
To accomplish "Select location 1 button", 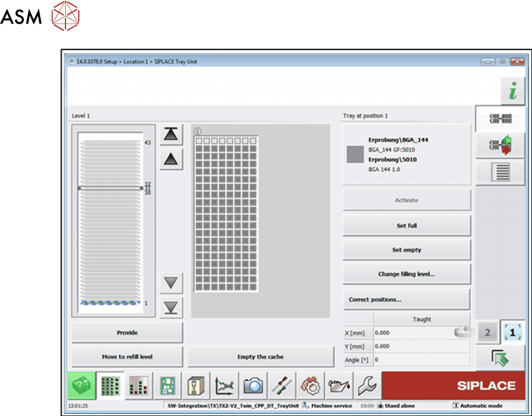I will pos(512,332).
